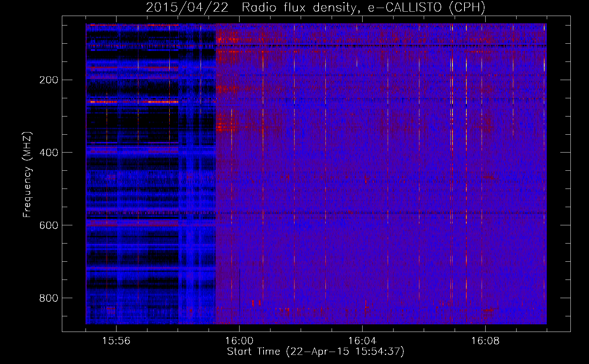Click the 600 frequency tick label
The width and height of the screenshot is (589, 364).
click(x=49, y=226)
